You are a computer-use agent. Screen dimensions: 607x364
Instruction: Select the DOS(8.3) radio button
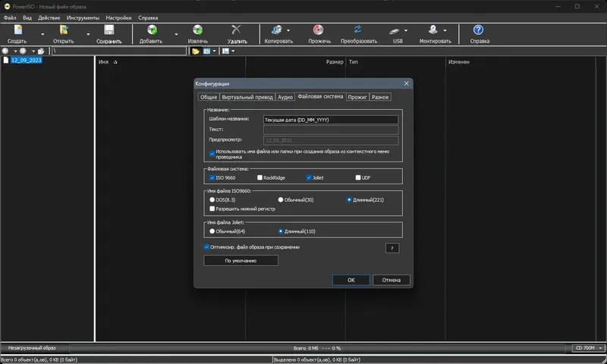pos(212,200)
